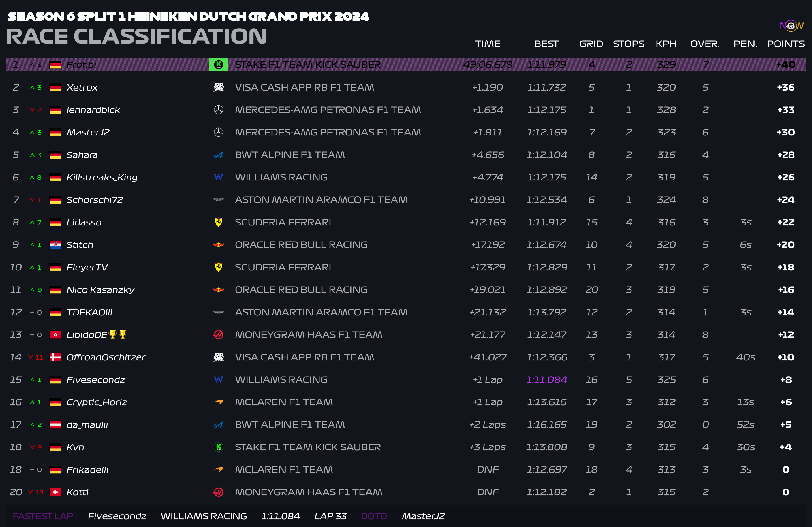Image resolution: width=812 pixels, height=527 pixels.
Task: Click the down 18 position change for Kotti
Action: coord(36,492)
